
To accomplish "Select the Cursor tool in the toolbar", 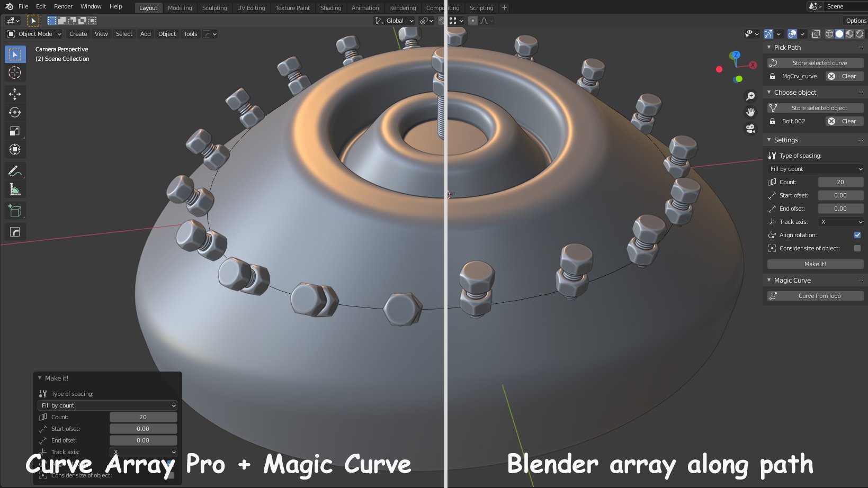I will tap(15, 73).
